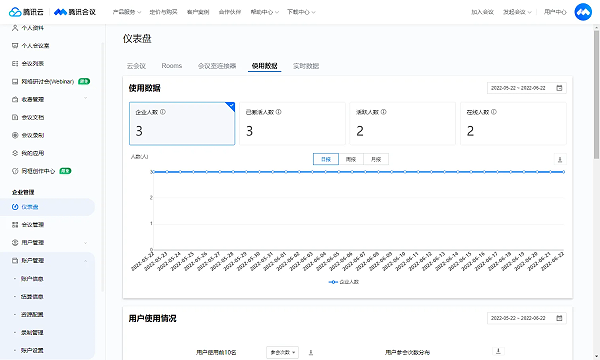Click the Tencent Meeting logo

point(75,12)
